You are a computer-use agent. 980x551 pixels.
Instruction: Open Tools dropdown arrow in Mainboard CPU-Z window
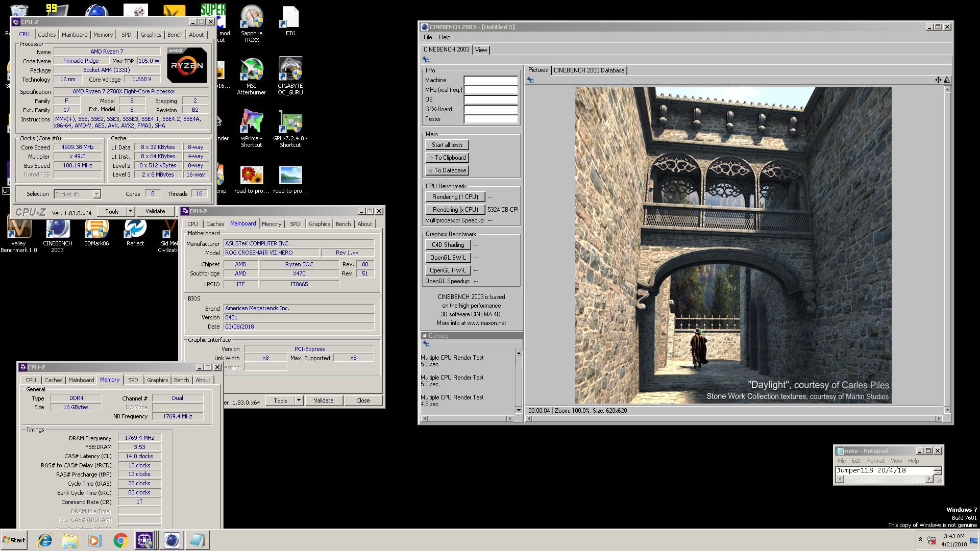pyautogui.click(x=299, y=400)
